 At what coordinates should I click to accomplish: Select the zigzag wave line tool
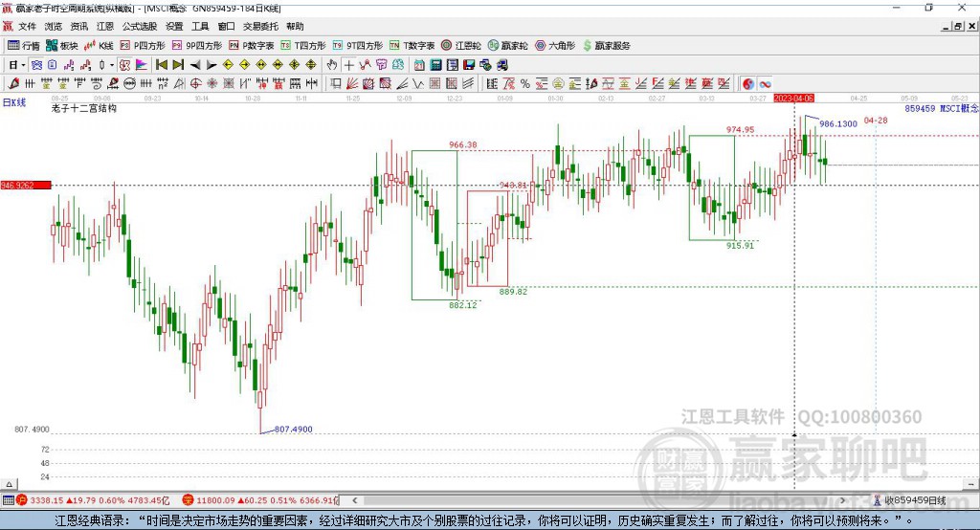[418, 84]
